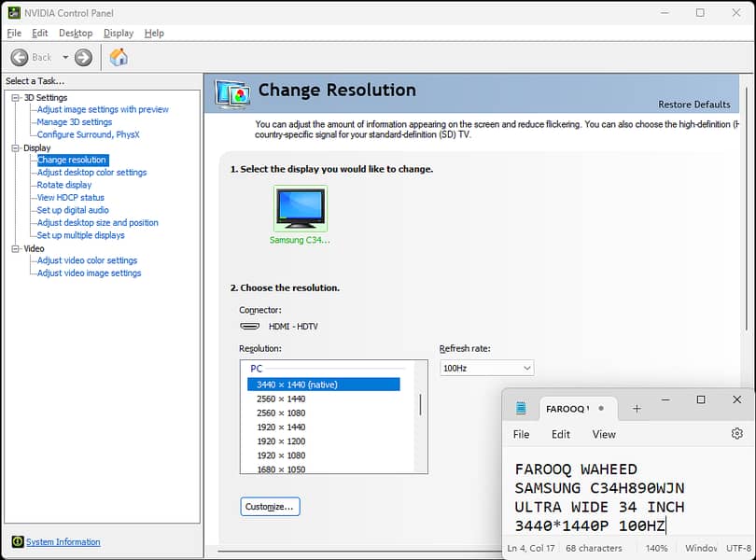The width and height of the screenshot is (756, 560).
Task: Open the Edit menu in NVIDIA Control Panel
Action: 39,34
